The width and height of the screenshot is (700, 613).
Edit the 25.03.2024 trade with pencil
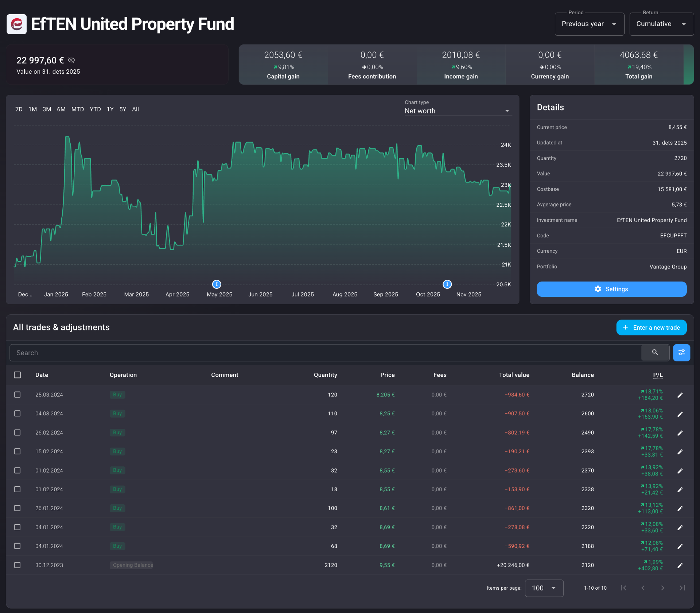point(680,395)
